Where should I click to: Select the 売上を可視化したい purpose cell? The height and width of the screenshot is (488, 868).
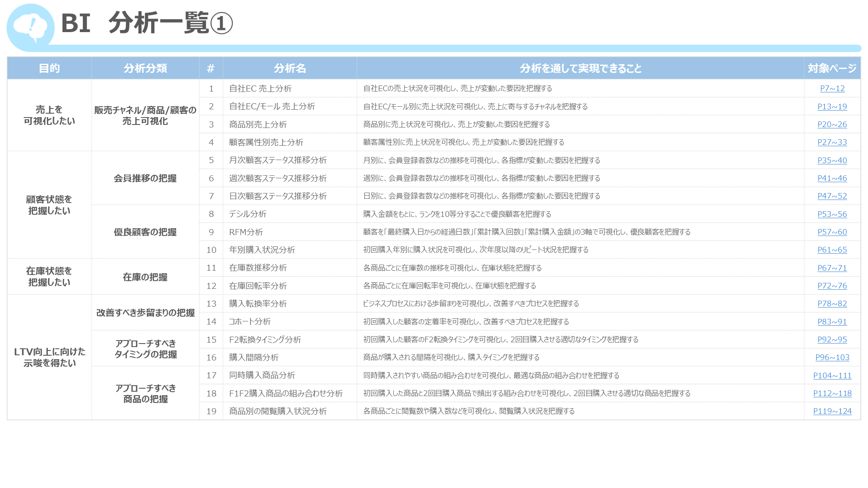[x=49, y=115]
